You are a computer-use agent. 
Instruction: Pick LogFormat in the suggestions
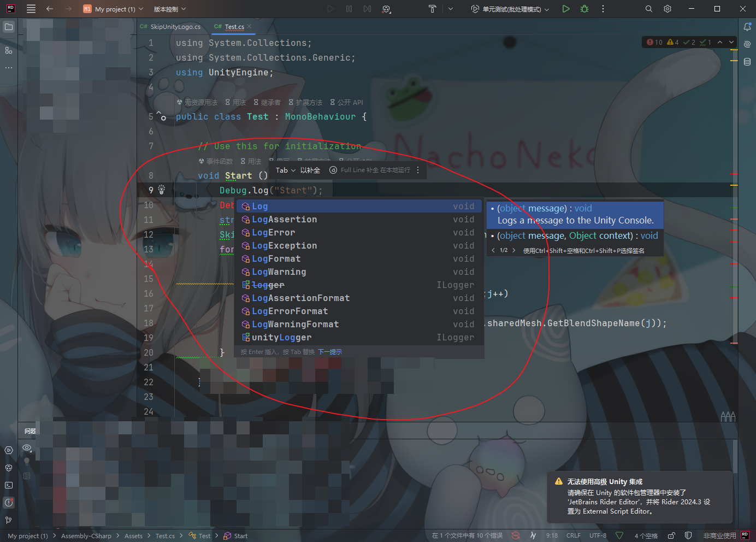click(x=359, y=258)
